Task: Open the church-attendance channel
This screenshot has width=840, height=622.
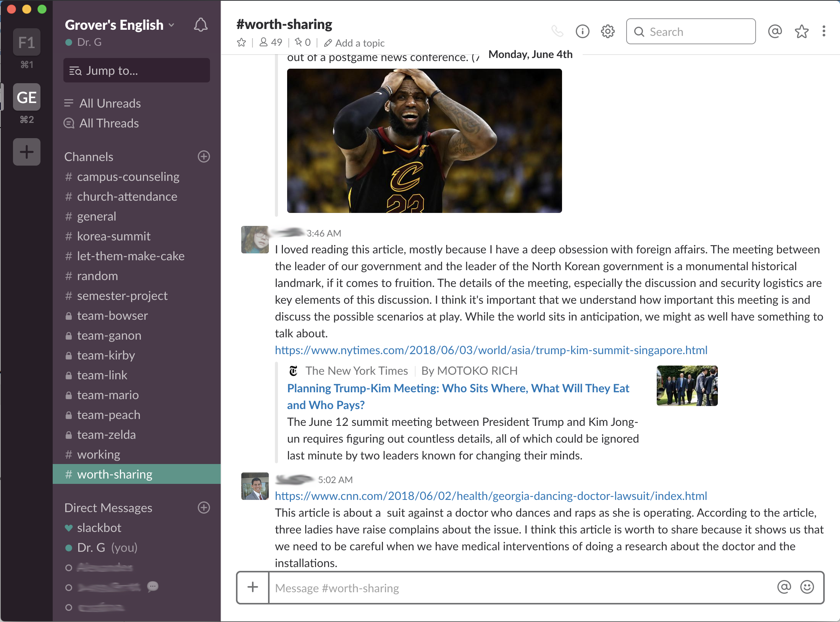Action: pyautogui.click(x=137, y=197)
